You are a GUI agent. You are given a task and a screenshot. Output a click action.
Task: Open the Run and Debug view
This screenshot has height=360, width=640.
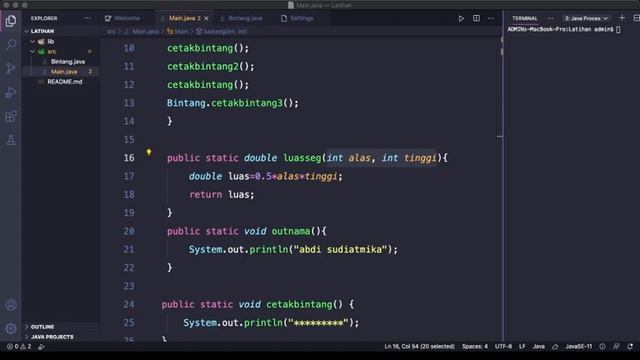point(11,93)
